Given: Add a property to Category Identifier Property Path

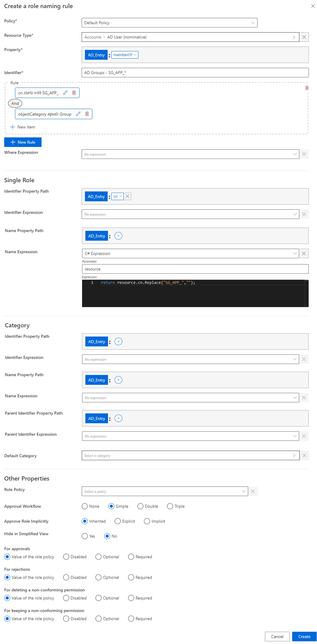Looking at the screenshot, I should [x=118, y=342].
